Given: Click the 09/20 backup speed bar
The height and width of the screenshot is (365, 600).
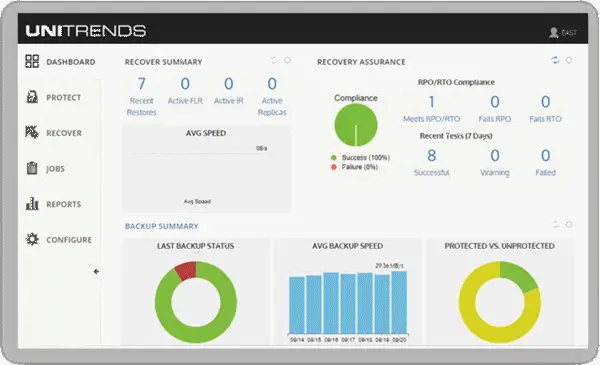Looking at the screenshot, I should [x=399, y=302].
